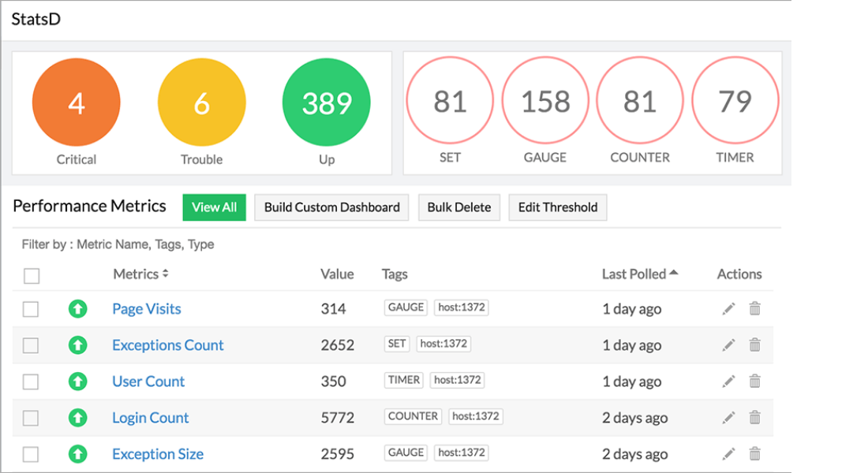This screenshot has height=473, width=868.
Task: Click the Edit Threshold button
Action: pos(557,207)
